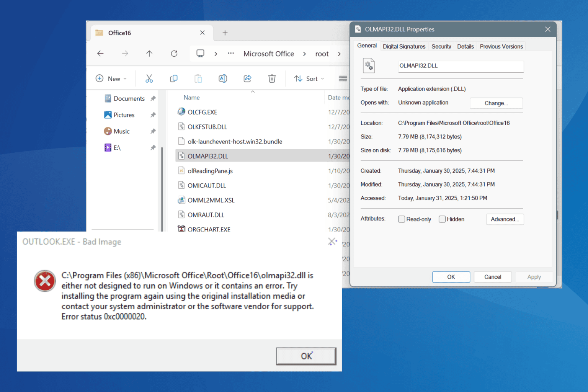
Task: Navigate up one folder level
Action: [149, 54]
